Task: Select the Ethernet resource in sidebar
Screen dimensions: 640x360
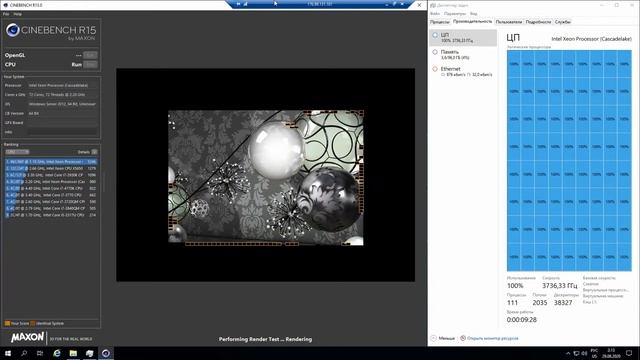Action: [463, 72]
